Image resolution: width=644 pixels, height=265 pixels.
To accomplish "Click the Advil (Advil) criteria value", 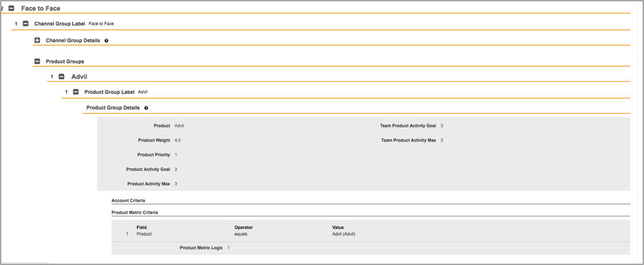I will (343, 234).
